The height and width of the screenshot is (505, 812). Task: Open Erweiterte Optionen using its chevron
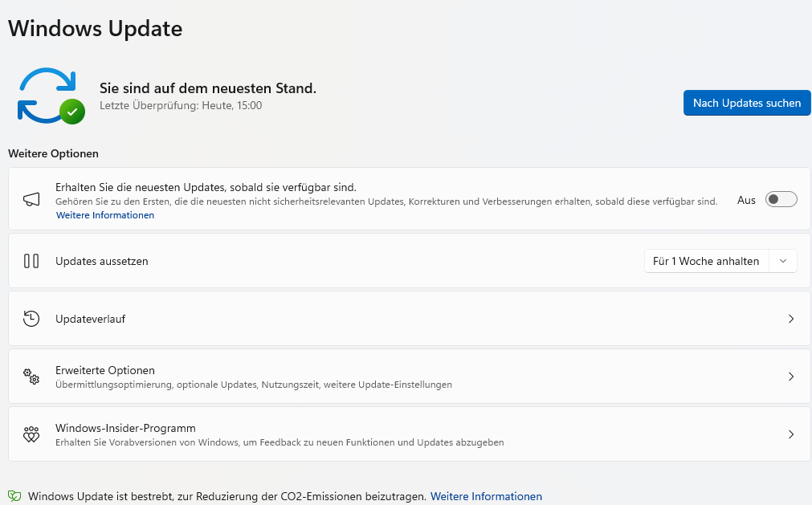[791, 377]
